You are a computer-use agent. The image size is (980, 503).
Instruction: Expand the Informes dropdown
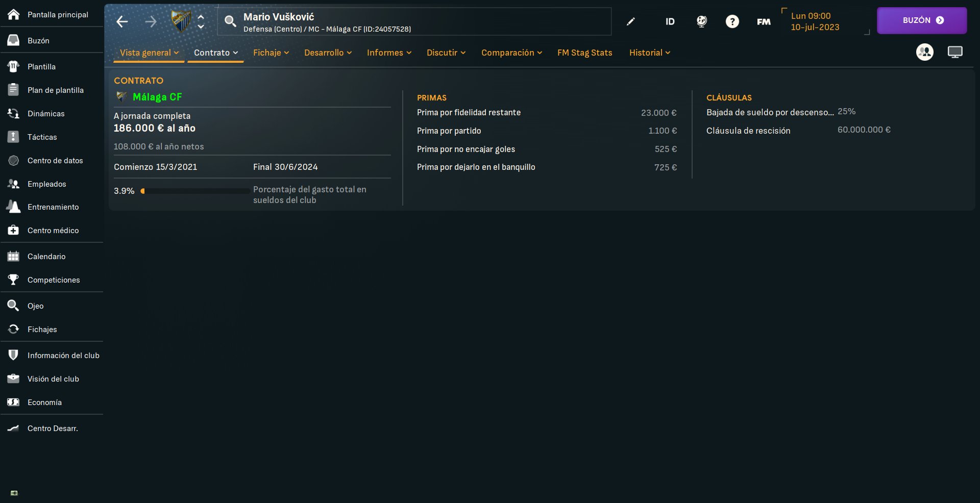point(389,53)
